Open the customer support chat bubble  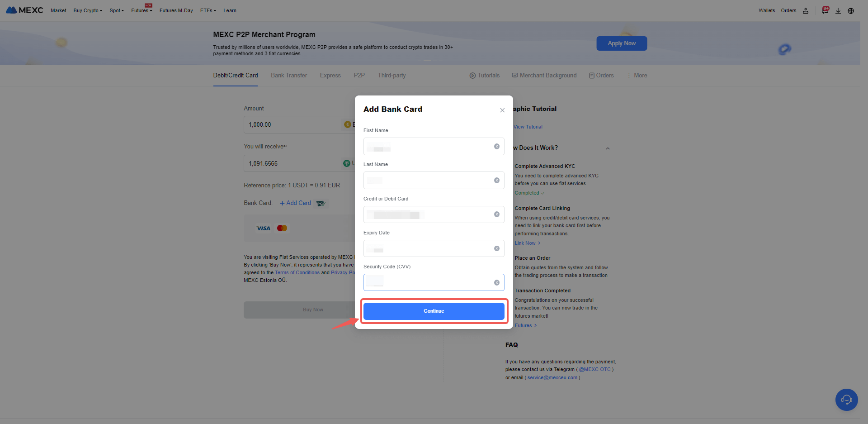click(846, 400)
